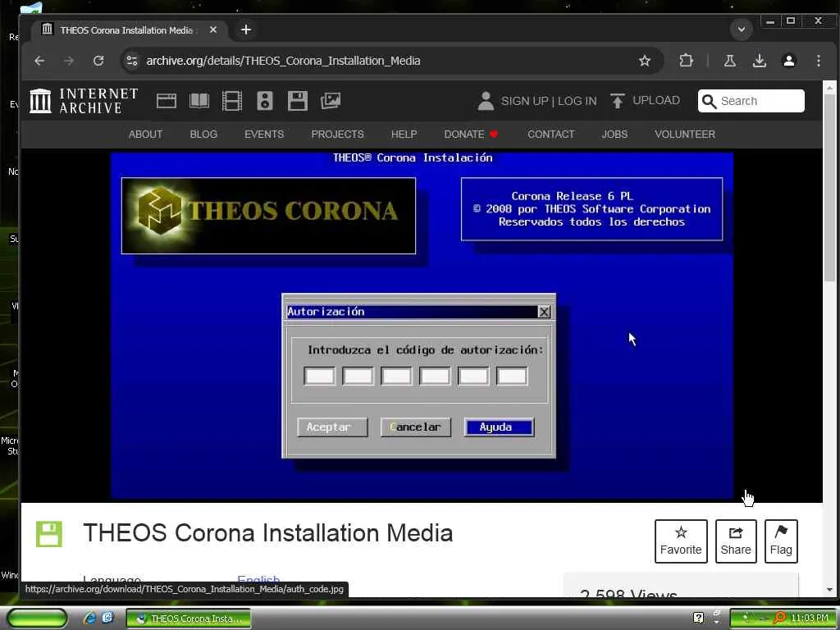Go back to previous page

(39, 61)
